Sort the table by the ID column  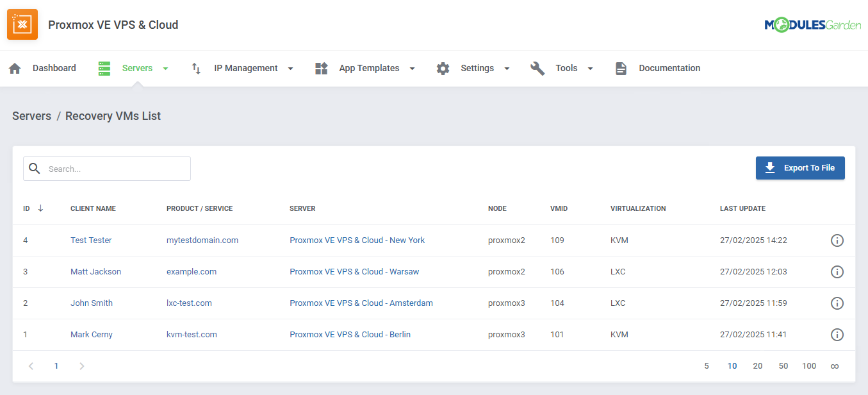coord(31,208)
